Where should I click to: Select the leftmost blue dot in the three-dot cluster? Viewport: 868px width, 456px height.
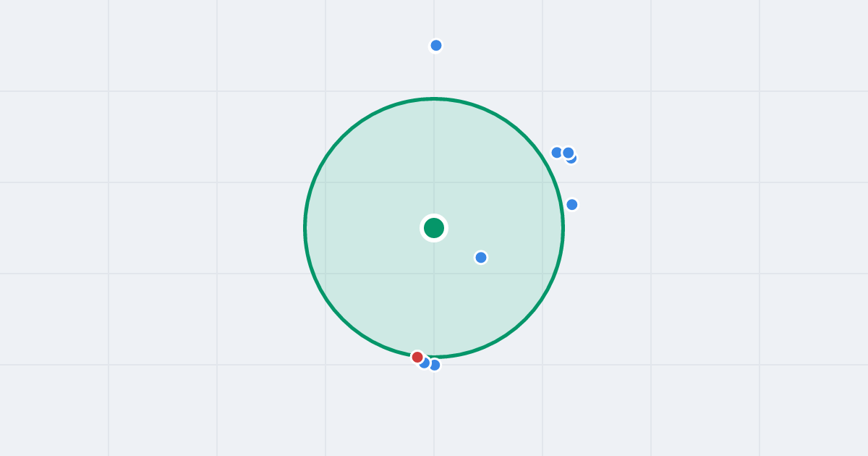coord(557,153)
